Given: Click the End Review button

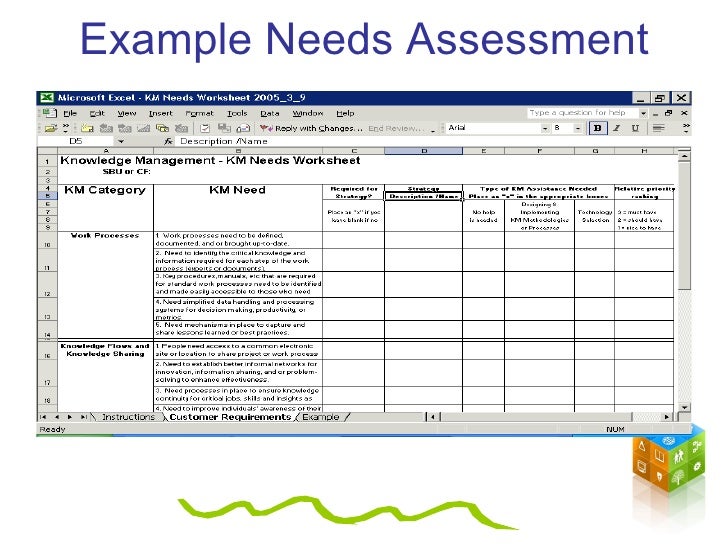Looking at the screenshot, I should click(x=395, y=128).
